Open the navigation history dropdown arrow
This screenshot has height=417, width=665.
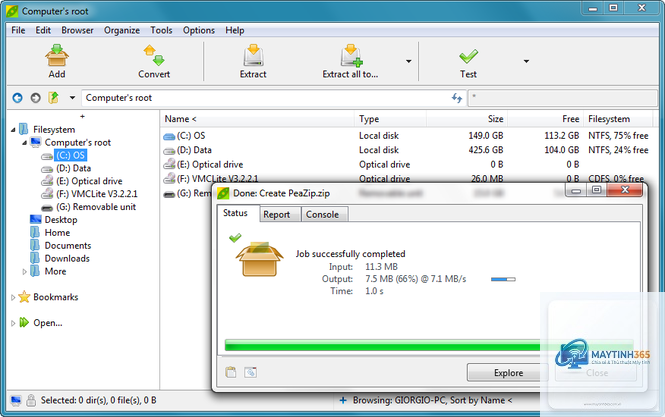72,98
